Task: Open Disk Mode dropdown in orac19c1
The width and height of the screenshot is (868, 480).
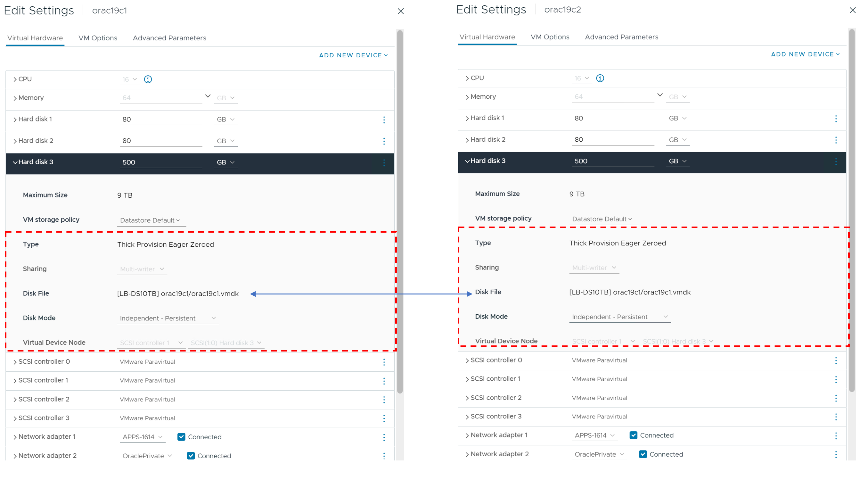Action: [x=168, y=318]
